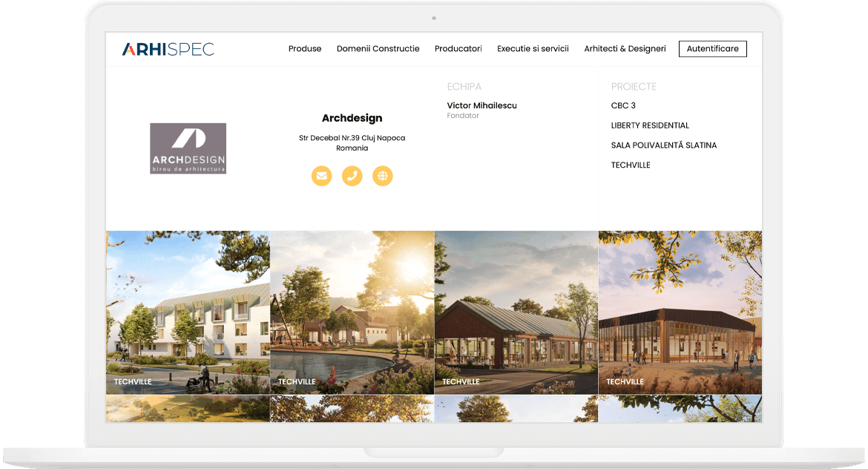868x469 pixels.
Task: Open the sunset glass building Techville thumbnail
Action: 680,312
